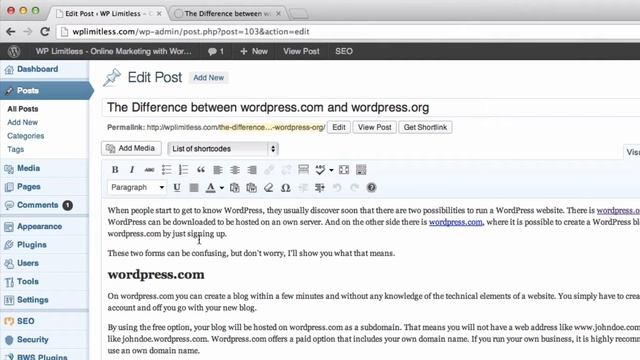Open Add New under Posts

22,122
